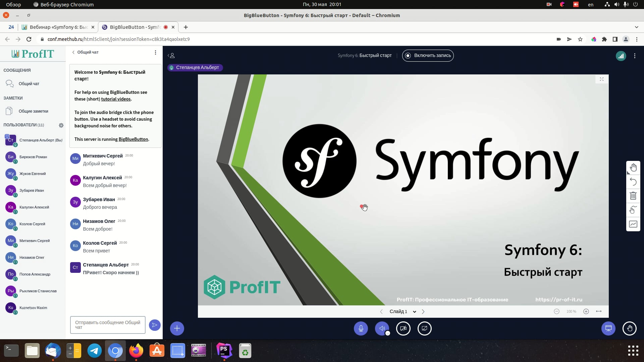This screenshot has height=362, width=644.
Task: Click the address bar URL
Action: pyautogui.click(x=118, y=39)
